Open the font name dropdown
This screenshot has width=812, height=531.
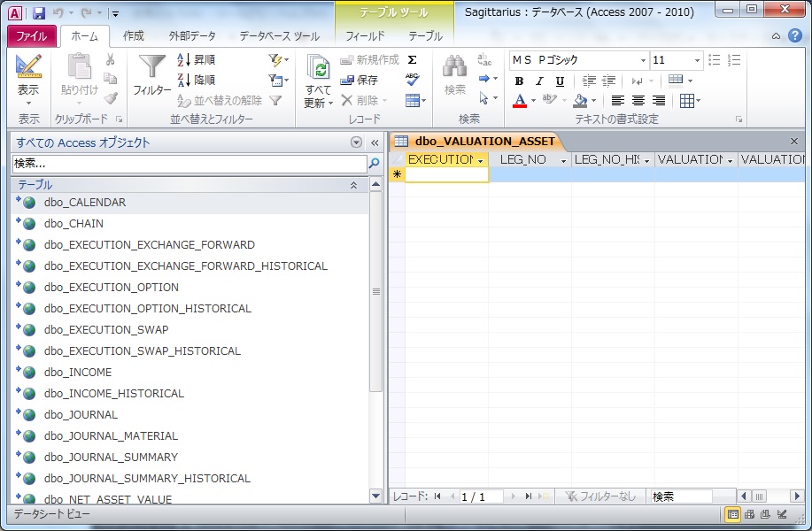(643, 60)
